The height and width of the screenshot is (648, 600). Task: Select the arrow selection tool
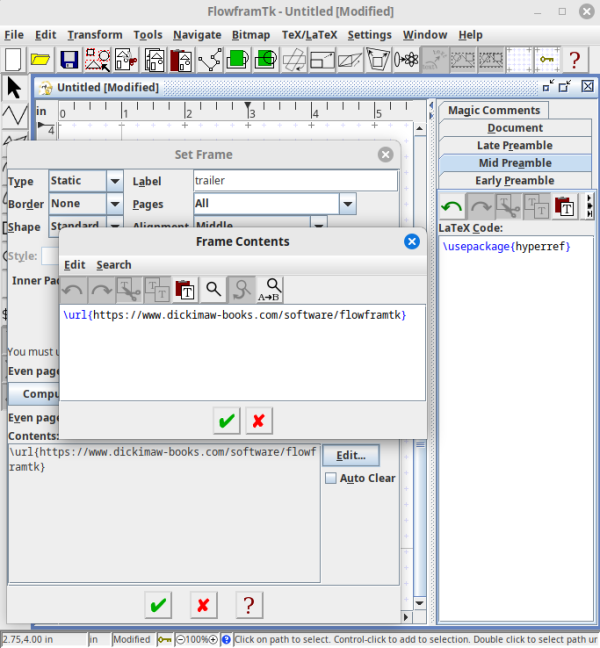pos(15,87)
